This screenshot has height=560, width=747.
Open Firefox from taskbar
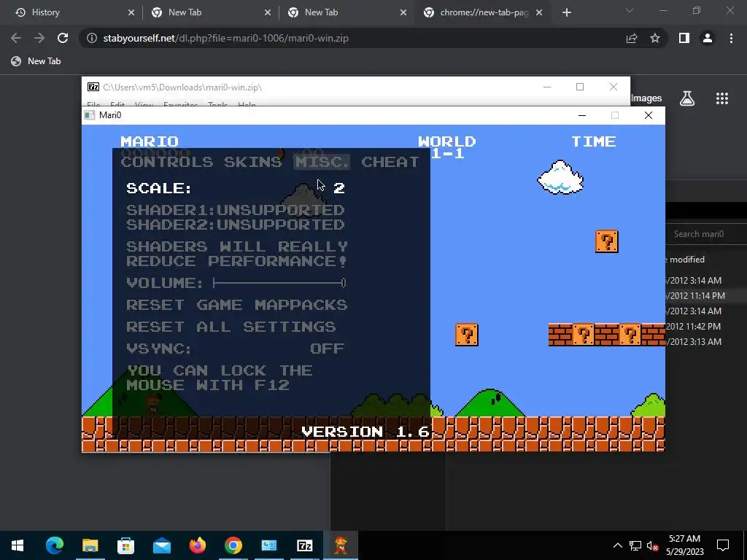coord(197,545)
